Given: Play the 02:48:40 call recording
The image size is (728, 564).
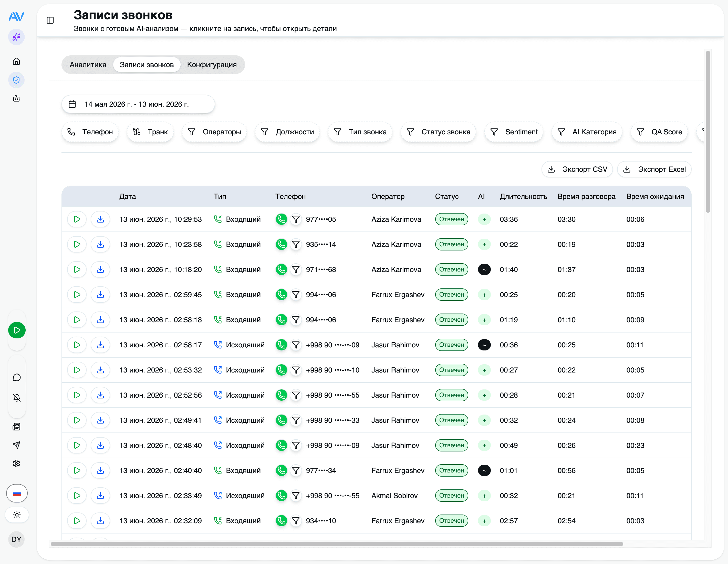Looking at the screenshot, I should [77, 446].
